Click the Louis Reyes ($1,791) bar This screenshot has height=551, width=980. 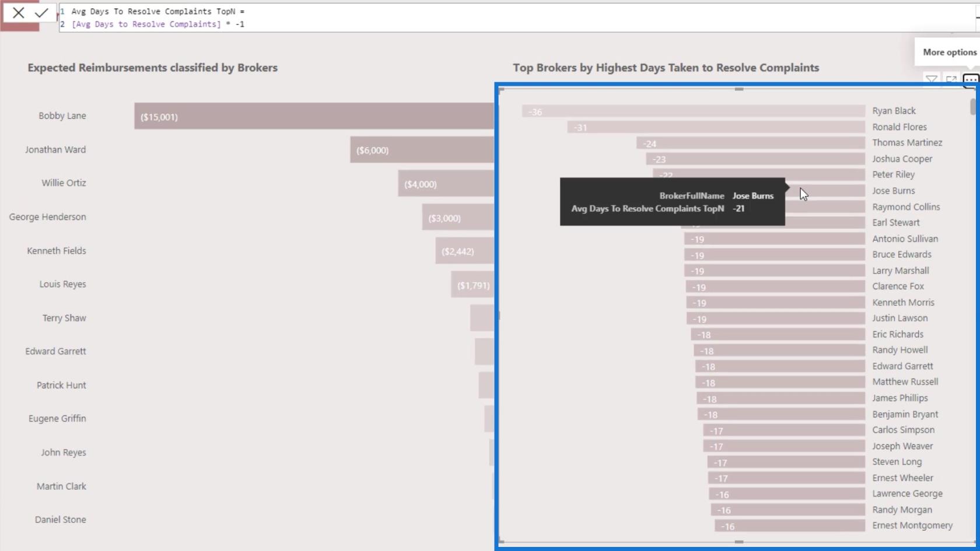tap(473, 285)
